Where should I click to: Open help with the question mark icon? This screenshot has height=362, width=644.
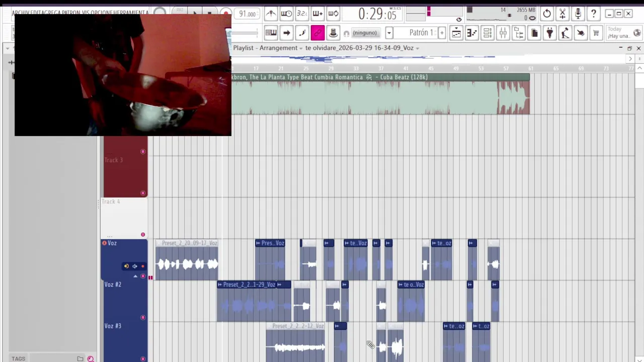[x=594, y=14]
